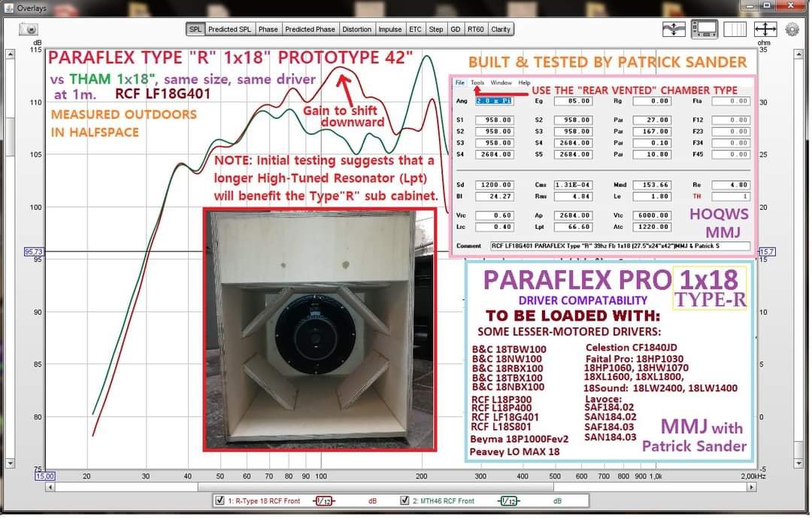Open the Distortion tab
Viewport: 812px width, 520px height.
357,29
